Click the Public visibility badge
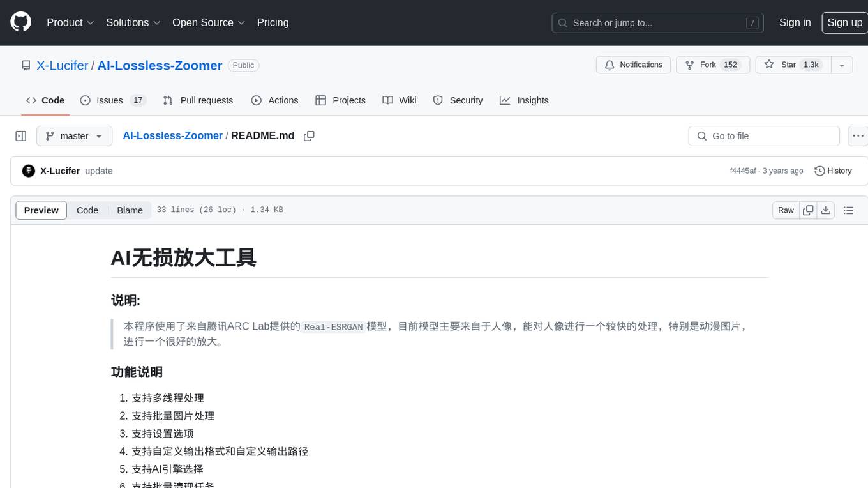The width and height of the screenshot is (868, 488). pyautogui.click(x=243, y=65)
